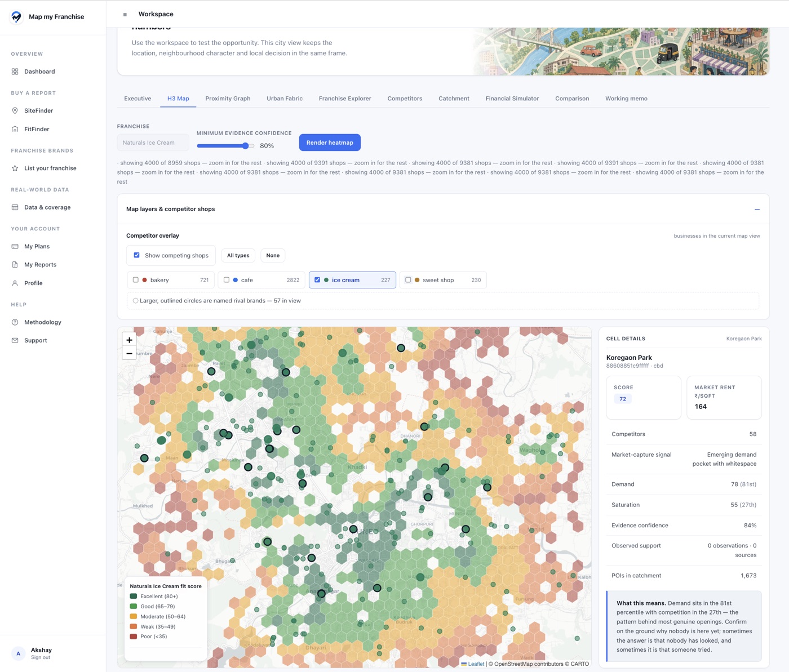The width and height of the screenshot is (789, 672).
Task: Open the Working memo tab
Action: [x=626, y=99]
